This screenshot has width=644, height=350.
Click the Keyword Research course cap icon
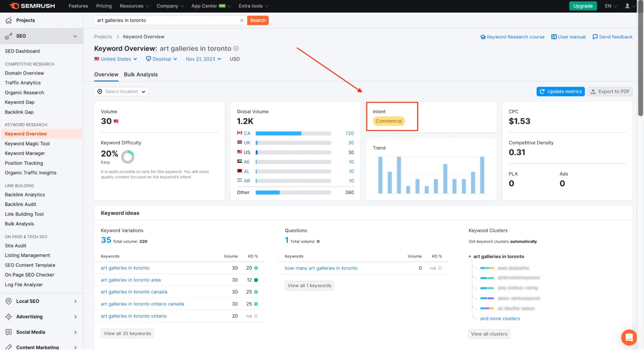[x=483, y=37]
